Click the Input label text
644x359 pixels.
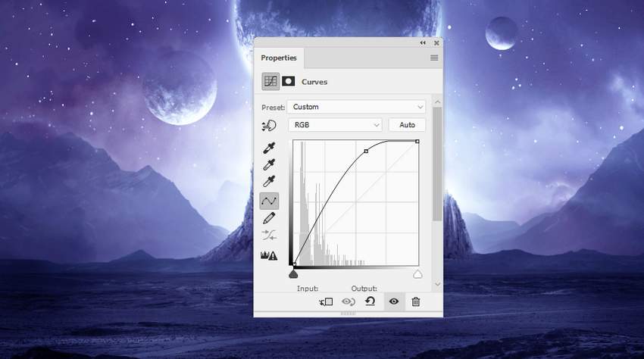click(x=308, y=289)
